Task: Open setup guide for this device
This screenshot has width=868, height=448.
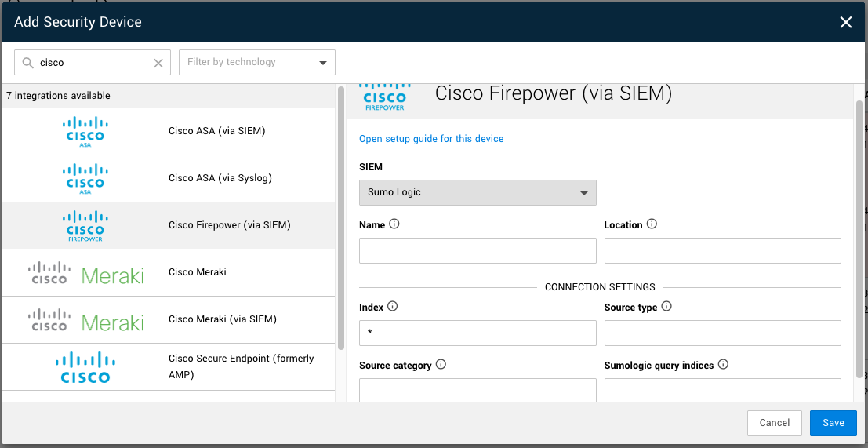Action: tap(431, 139)
